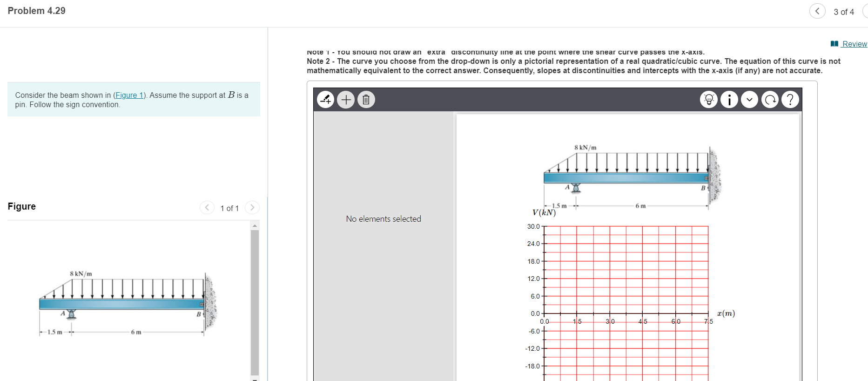Click the '1 of 1' figure counter
The height and width of the screenshot is (381, 868).
tap(229, 208)
